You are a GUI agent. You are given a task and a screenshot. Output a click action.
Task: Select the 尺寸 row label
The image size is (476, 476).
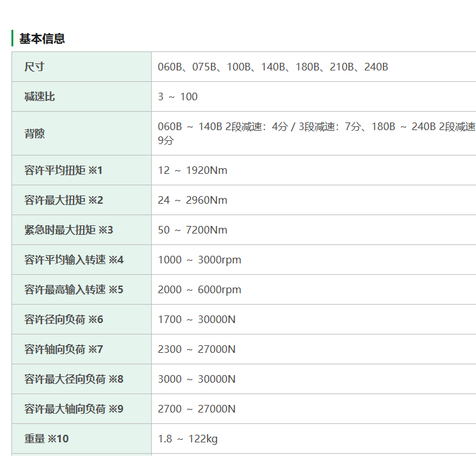34,67
